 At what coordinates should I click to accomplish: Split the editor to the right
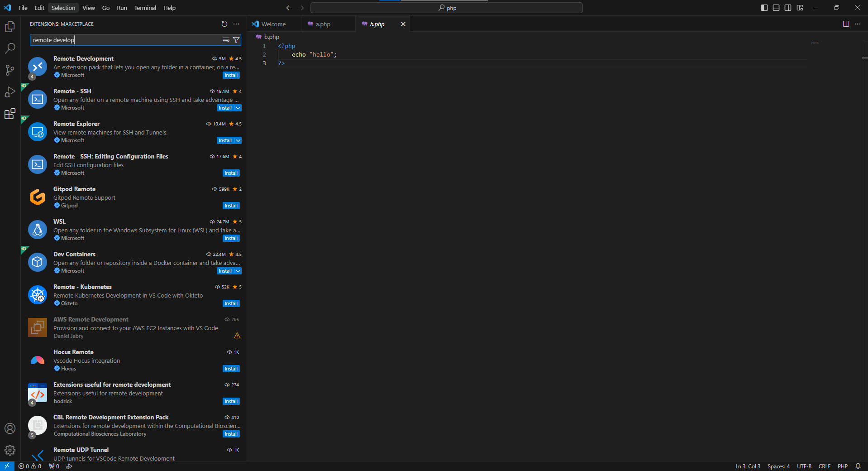(846, 24)
